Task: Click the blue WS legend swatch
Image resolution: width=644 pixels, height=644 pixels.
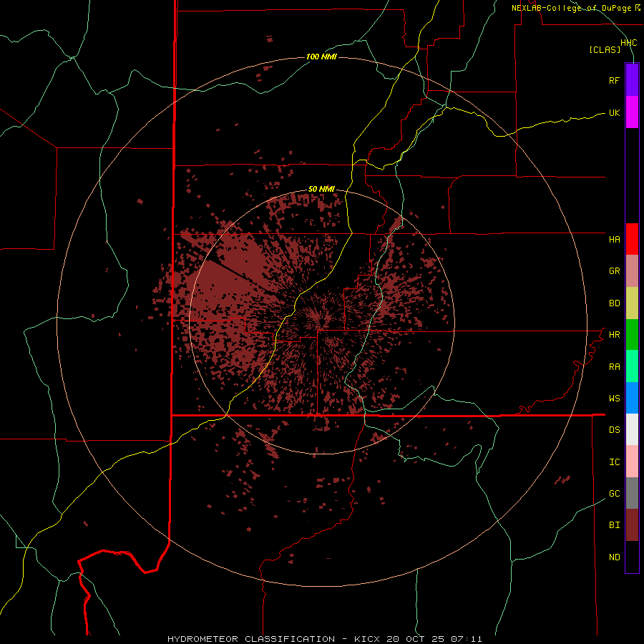Action: tap(632, 398)
